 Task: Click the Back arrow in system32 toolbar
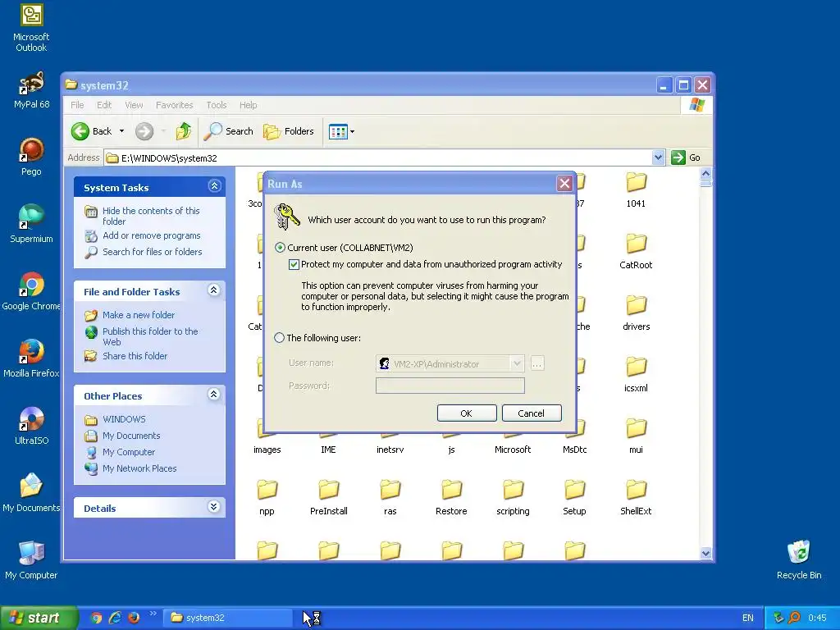tap(91, 131)
